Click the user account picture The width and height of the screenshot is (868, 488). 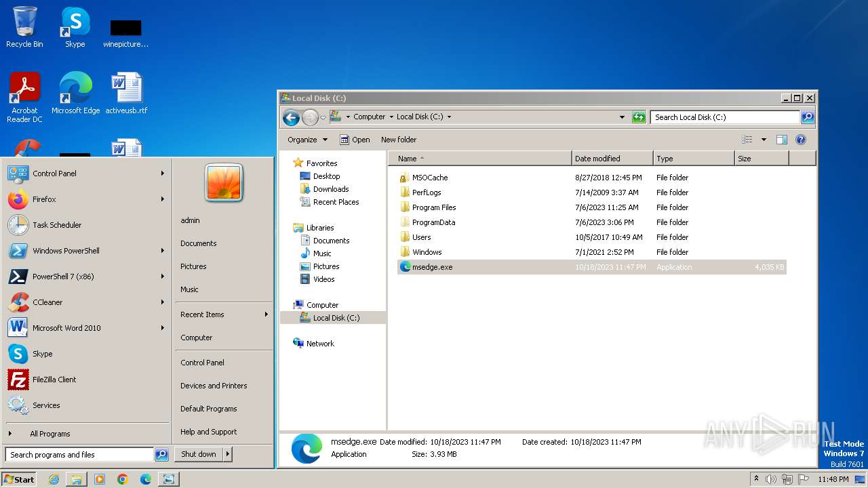tap(224, 182)
